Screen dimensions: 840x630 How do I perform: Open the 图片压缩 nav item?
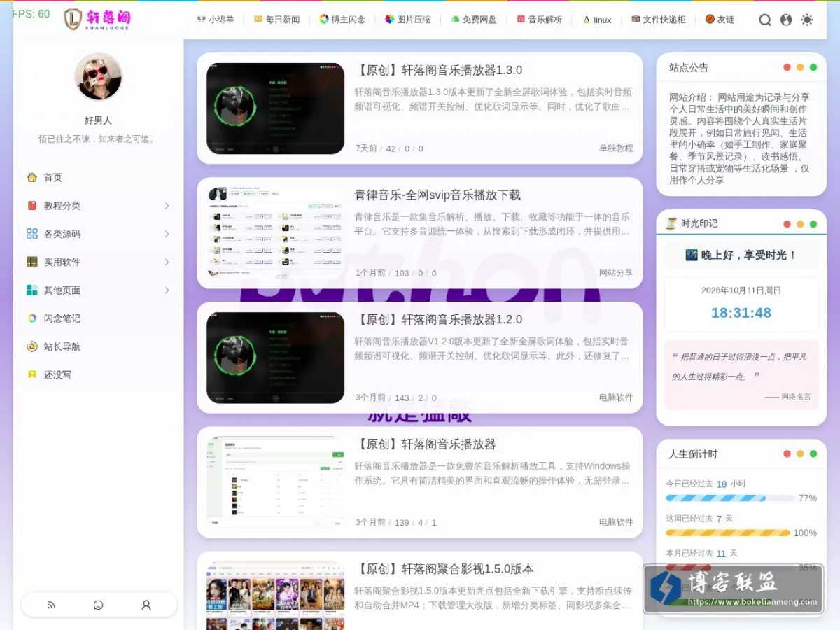click(408, 20)
